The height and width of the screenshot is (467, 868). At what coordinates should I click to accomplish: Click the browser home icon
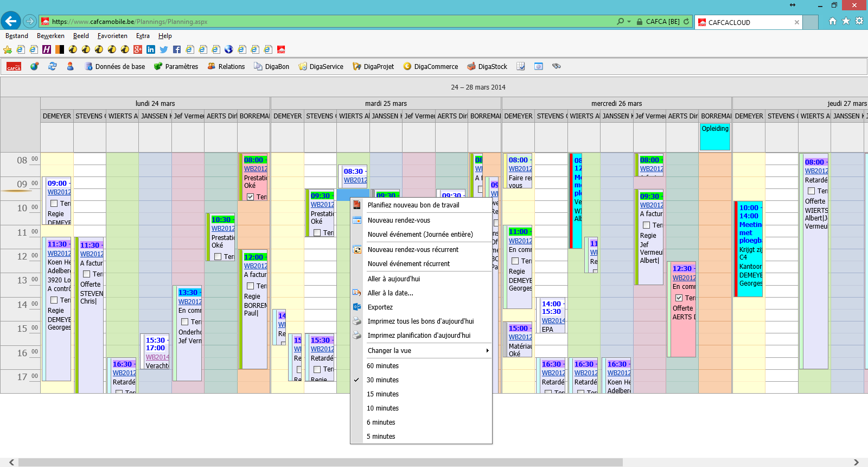pyautogui.click(x=833, y=21)
